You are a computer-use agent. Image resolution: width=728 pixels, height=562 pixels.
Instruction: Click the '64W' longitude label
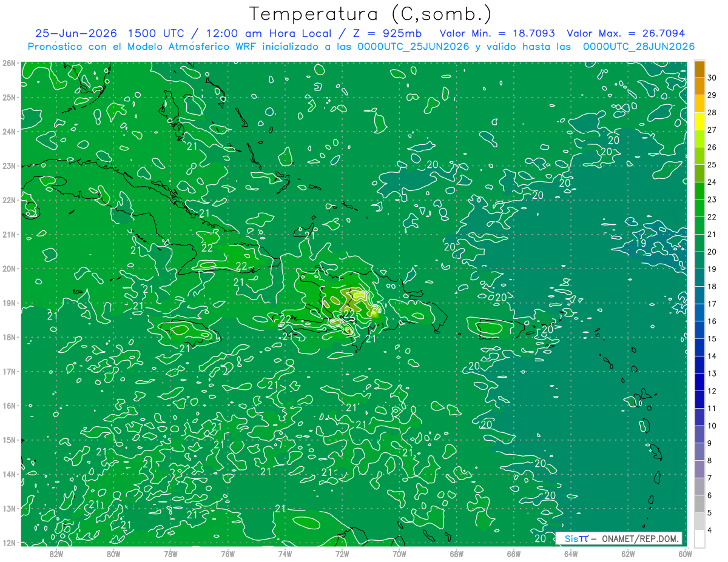[x=571, y=554]
